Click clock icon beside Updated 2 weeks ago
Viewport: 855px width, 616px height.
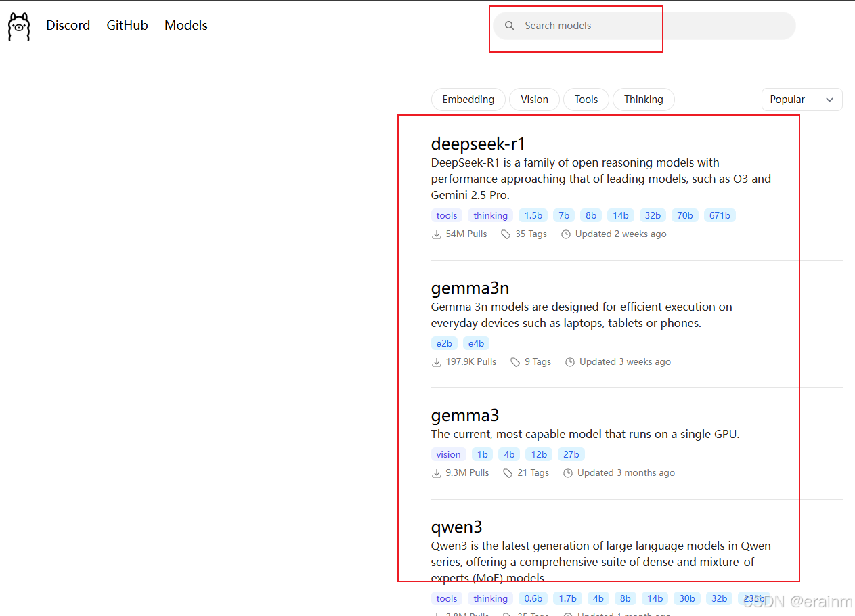[x=566, y=234]
